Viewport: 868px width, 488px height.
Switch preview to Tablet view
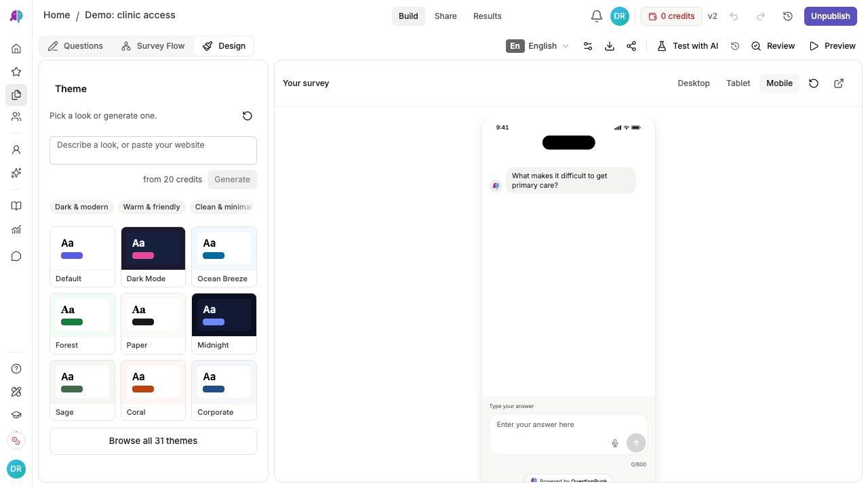coord(738,83)
